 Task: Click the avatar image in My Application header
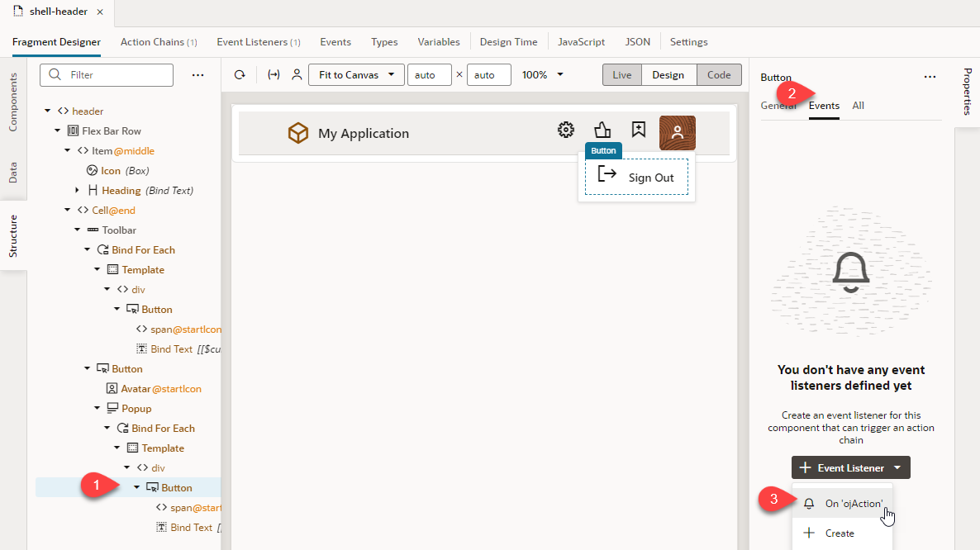coord(677,131)
